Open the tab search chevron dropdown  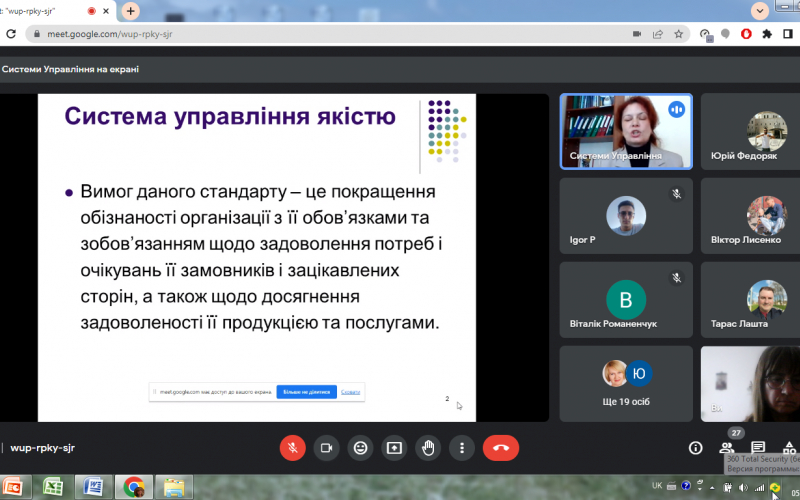(760, 11)
